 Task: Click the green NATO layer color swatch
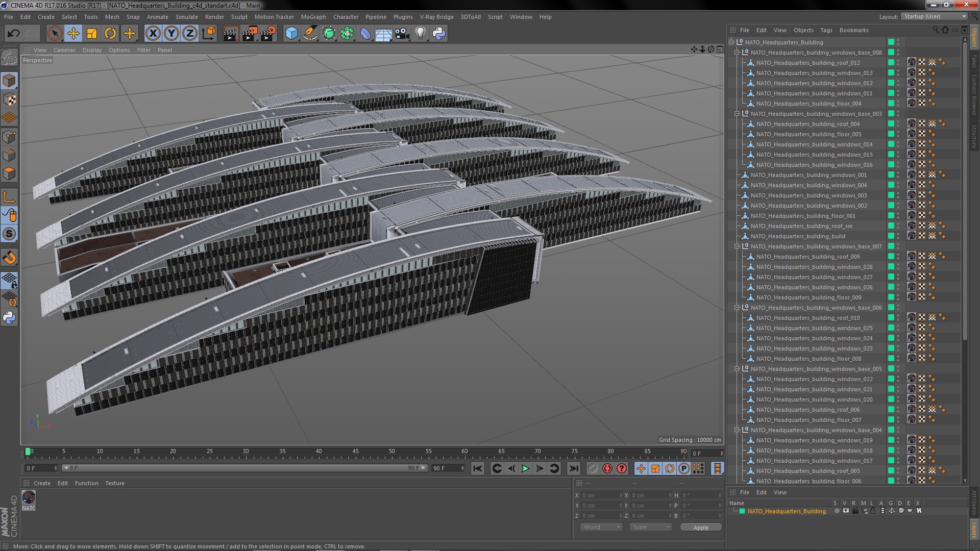point(742,511)
